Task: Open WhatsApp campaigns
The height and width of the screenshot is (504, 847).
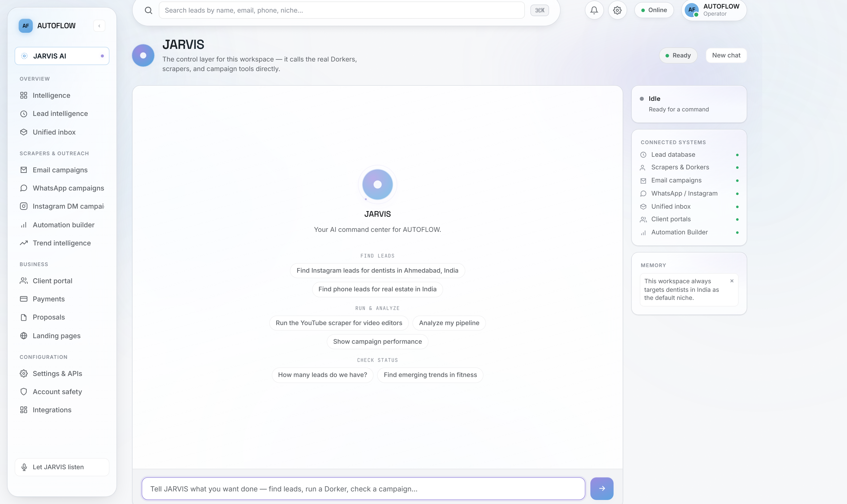Action: click(62, 188)
